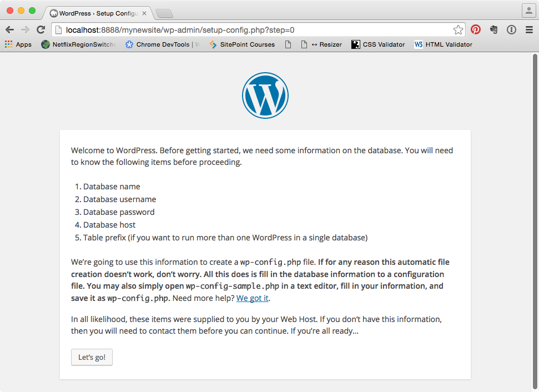Minimize the window with the yellow button
This screenshot has width=539, height=392.
[x=21, y=11]
